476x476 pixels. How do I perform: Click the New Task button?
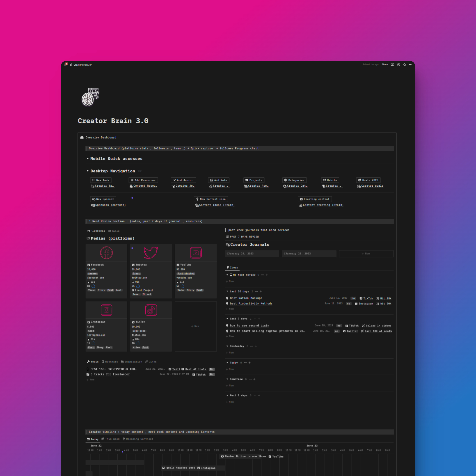click(x=101, y=180)
